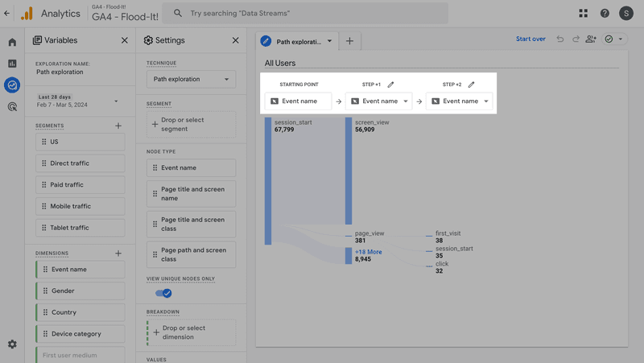The width and height of the screenshot is (644, 363).
Task: Select the Event name dimension
Action: pyautogui.click(x=80, y=270)
